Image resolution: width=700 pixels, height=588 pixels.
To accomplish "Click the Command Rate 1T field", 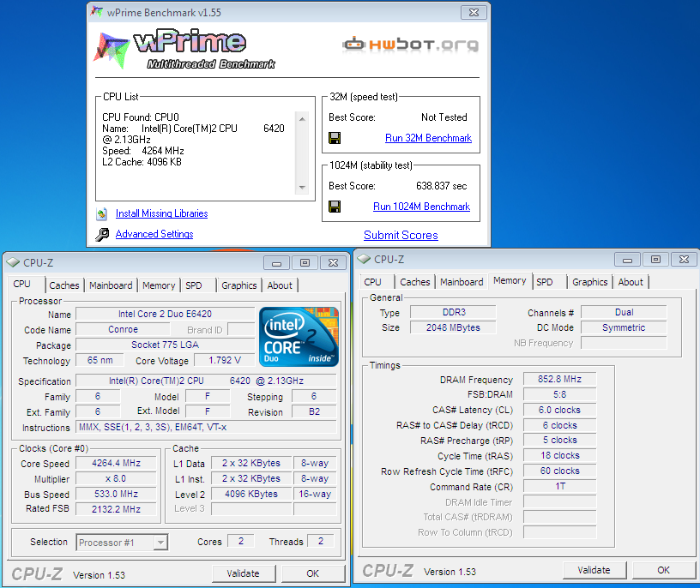I will 560,486.
